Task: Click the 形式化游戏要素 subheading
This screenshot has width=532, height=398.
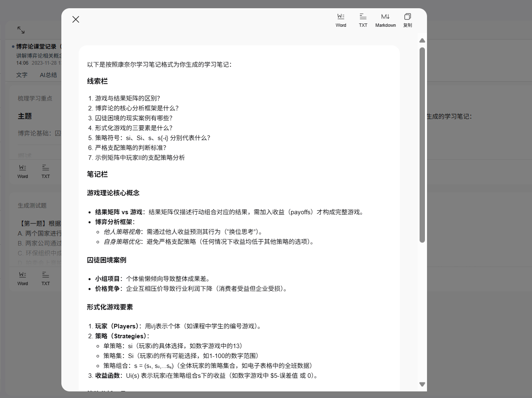Action: click(x=110, y=307)
